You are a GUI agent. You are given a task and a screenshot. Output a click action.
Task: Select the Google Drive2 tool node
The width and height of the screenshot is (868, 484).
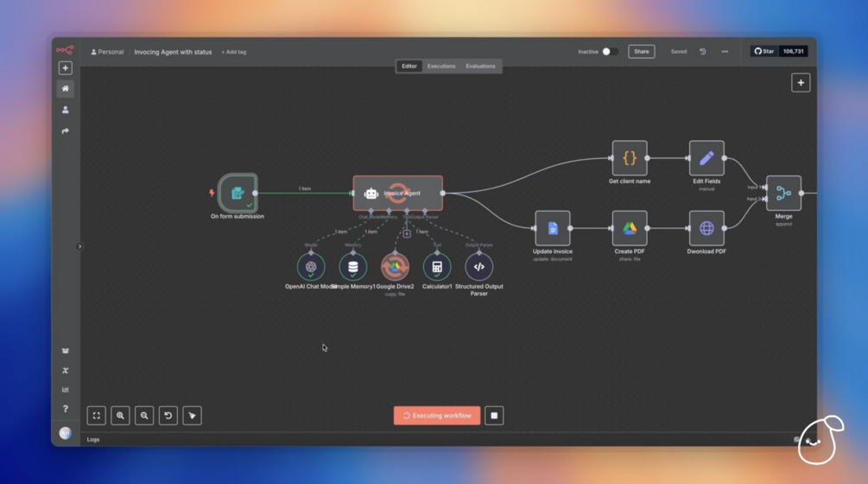pyautogui.click(x=395, y=267)
